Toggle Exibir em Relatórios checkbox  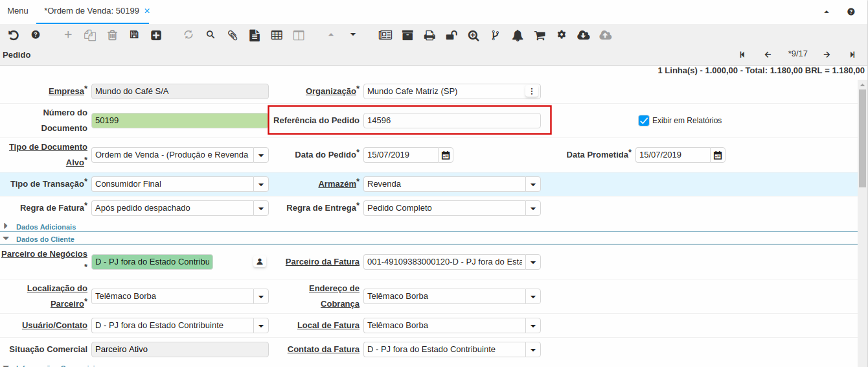(644, 121)
